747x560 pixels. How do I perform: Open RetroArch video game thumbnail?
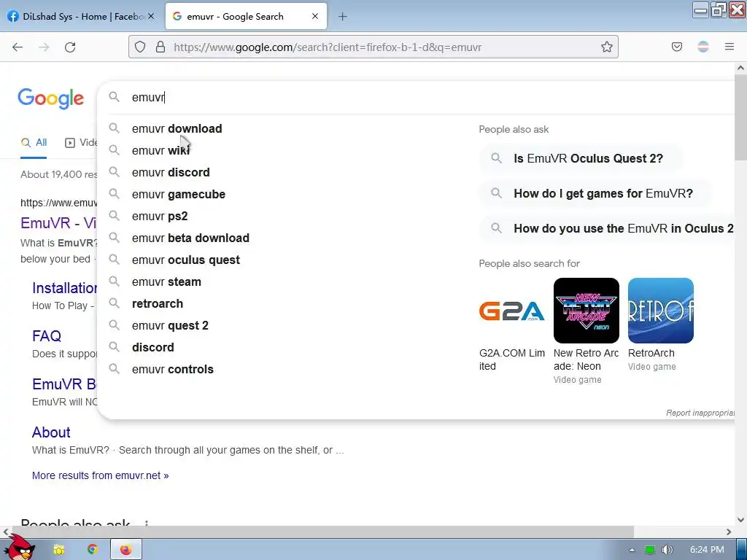tap(661, 311)
